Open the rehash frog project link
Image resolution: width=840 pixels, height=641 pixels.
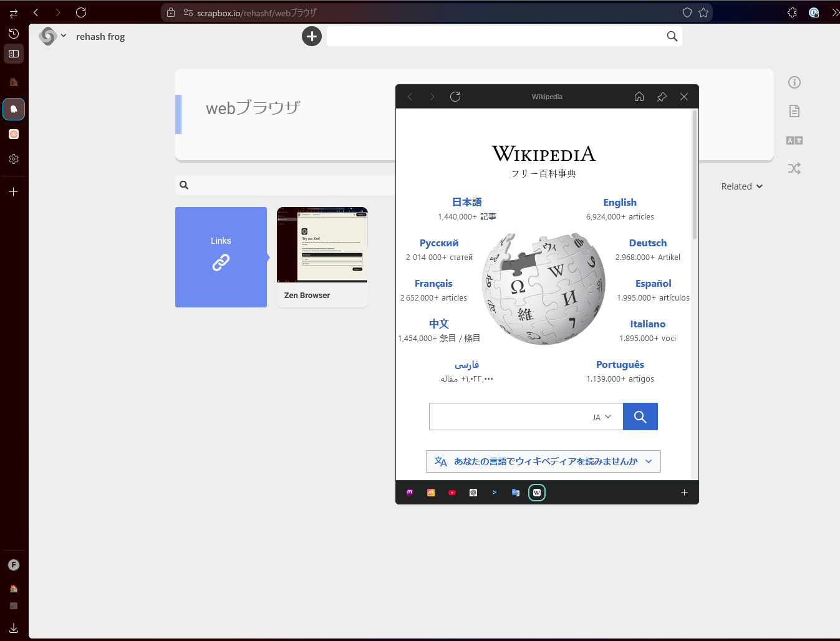pos(100,37)
